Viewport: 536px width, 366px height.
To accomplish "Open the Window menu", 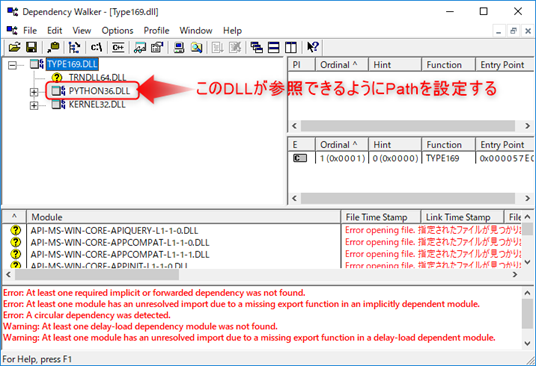I will point(196,30).
